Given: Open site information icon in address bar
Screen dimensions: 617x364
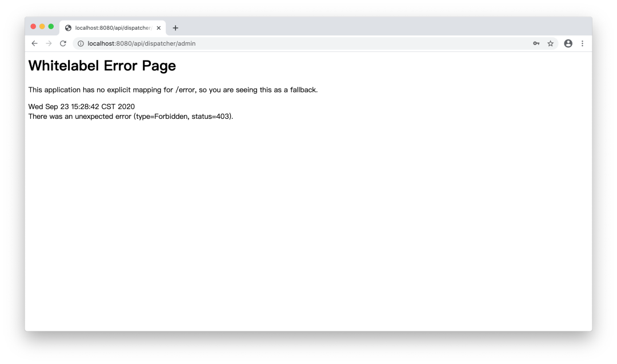Looking at the screenshot, I should [x=81, y=43].
